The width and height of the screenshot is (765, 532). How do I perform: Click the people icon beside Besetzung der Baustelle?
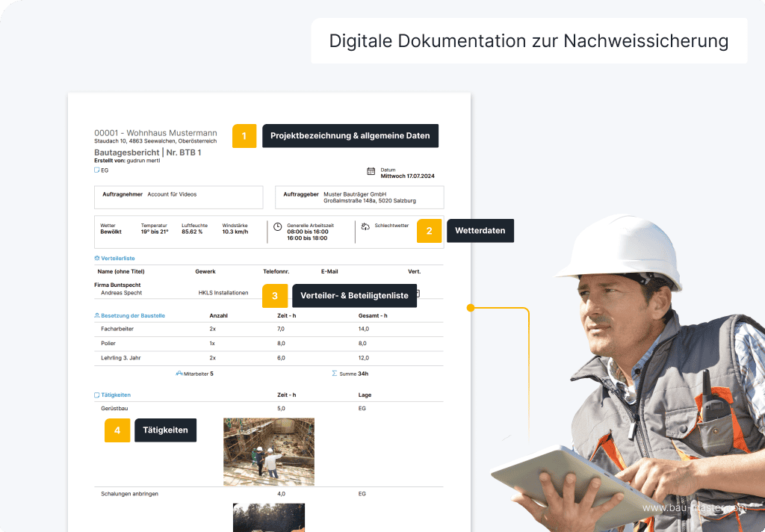[x=96, y=315]
